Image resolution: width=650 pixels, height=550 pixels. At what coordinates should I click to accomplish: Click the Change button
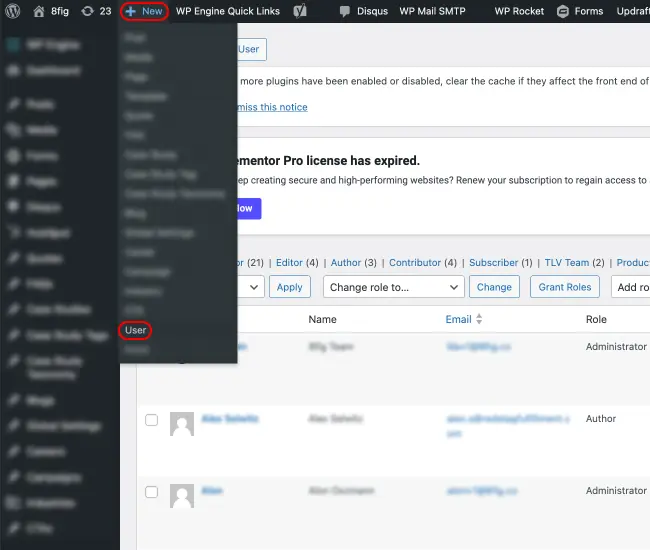tap(494, 287)
